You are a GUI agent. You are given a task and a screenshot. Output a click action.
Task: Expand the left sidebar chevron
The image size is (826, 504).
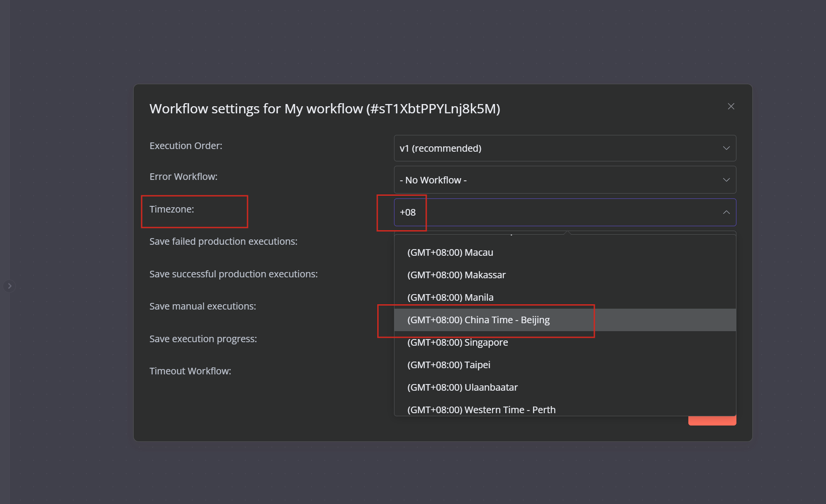pyautogui.click(x=9, y=286)
